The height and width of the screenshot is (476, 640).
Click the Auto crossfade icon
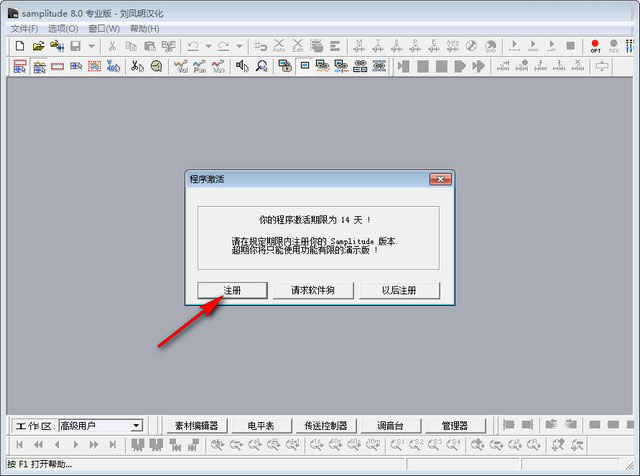[279, 46]
